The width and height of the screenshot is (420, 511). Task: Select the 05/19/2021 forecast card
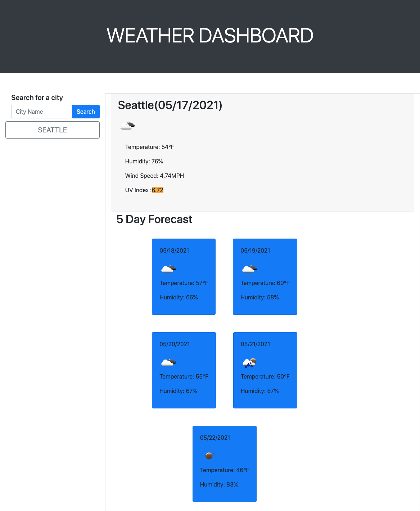265,277
